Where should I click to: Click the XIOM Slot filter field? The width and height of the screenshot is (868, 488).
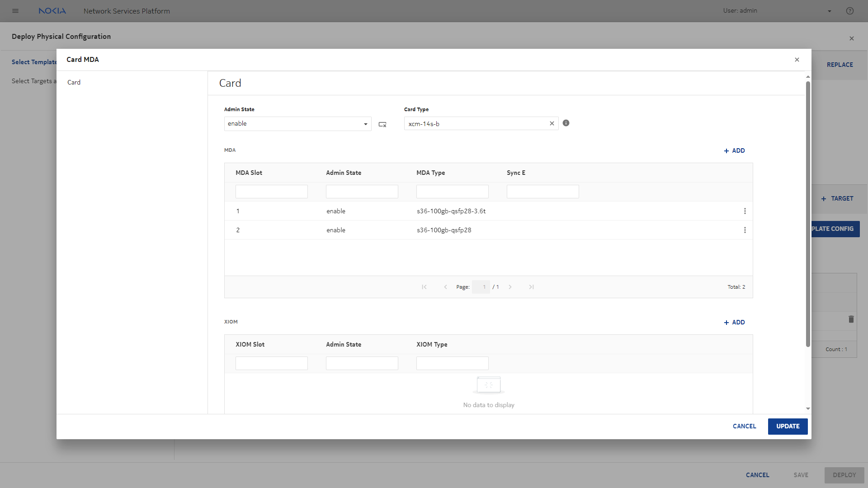click(271, 363)
